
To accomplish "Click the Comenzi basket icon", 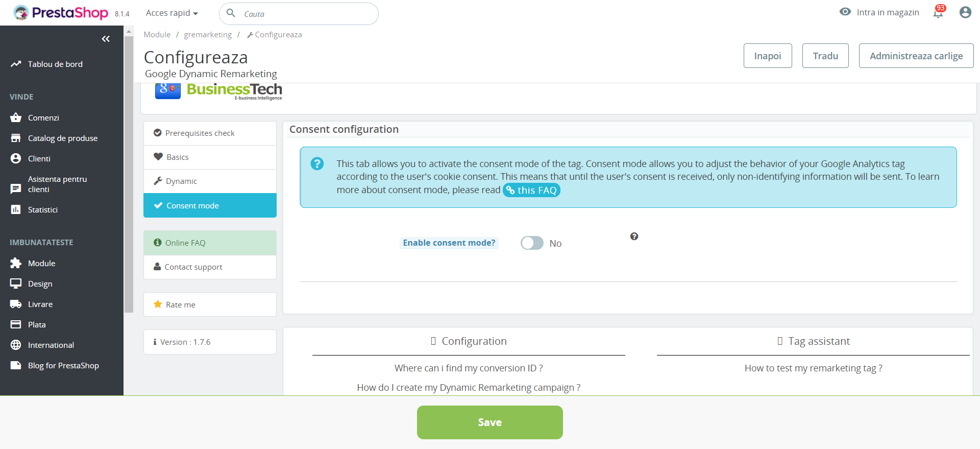I will (x=16, y=117).
